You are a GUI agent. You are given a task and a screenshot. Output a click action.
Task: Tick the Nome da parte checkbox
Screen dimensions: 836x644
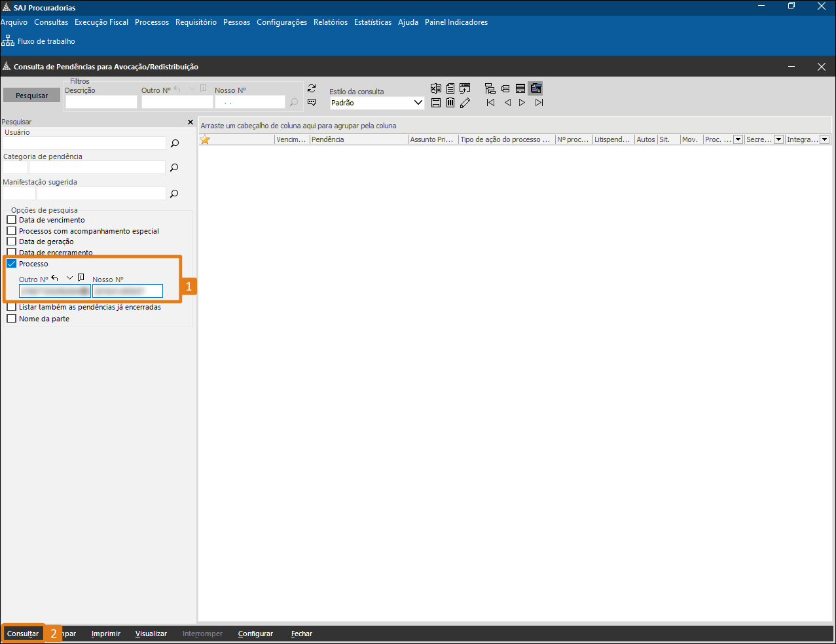coord(11,319)
